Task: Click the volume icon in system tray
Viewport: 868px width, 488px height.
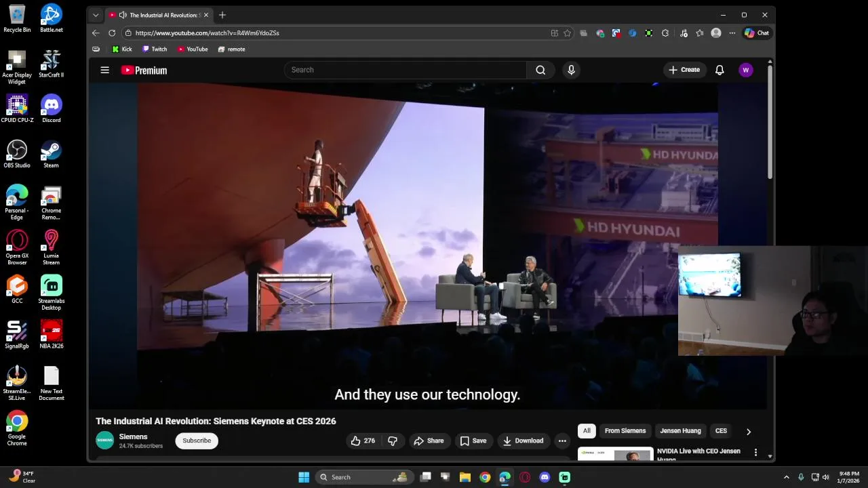Action: 825,477
